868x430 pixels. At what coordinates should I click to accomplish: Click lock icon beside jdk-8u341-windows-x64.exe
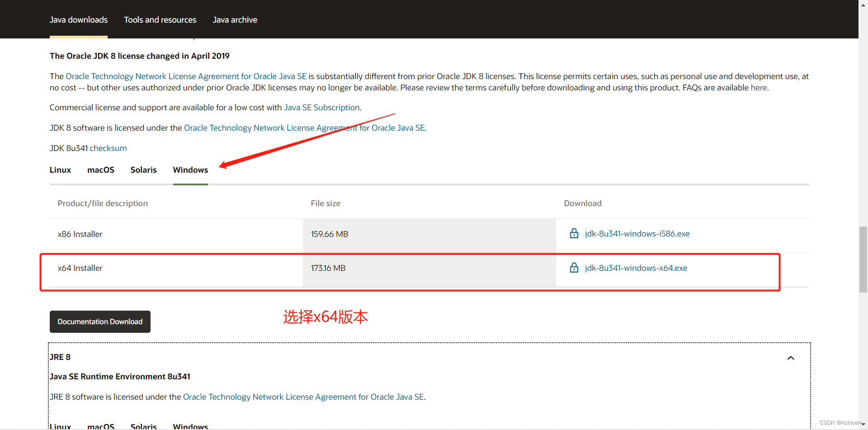pos(574,268)
